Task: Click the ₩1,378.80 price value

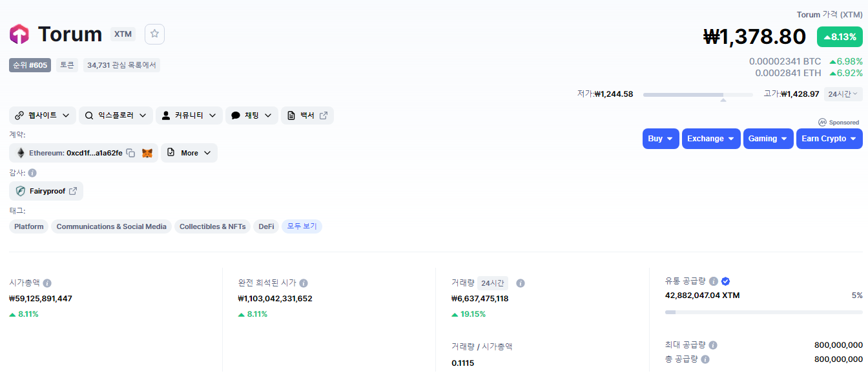Action: click(754, 37)
